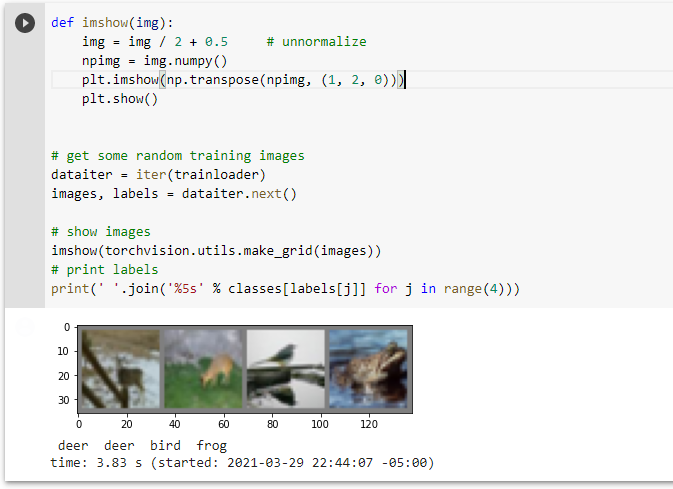Click the frog image in the output grid

(368, 369)
